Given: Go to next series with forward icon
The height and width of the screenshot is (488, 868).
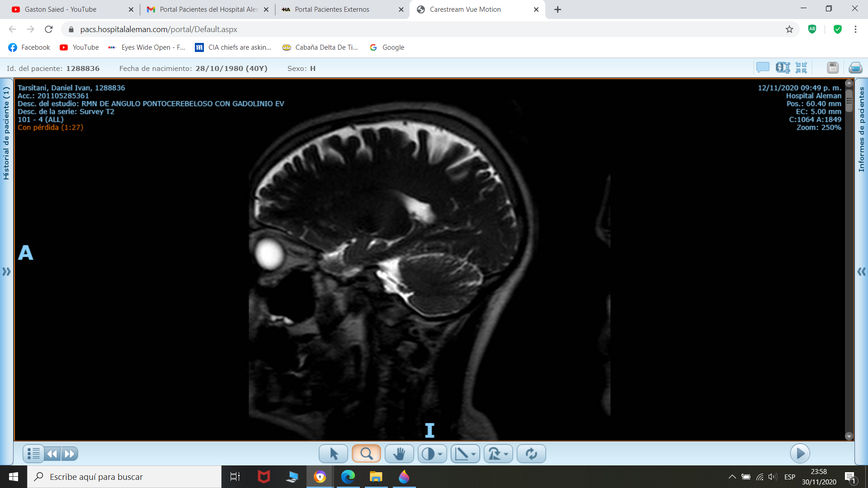Looking at the screenshot, I should coord(70,454).
